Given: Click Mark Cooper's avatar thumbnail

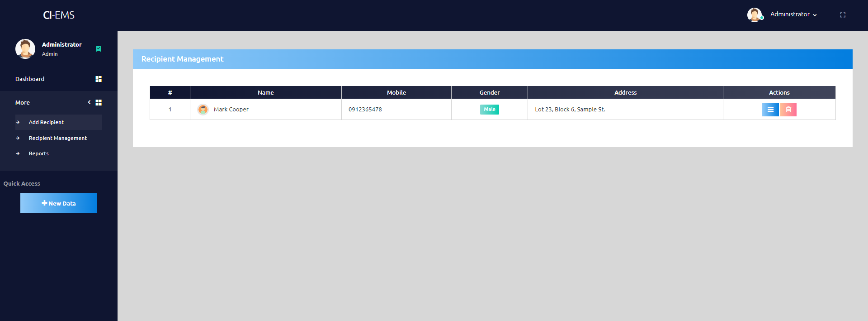Looking at the screenshot, I should pos(203,109).
